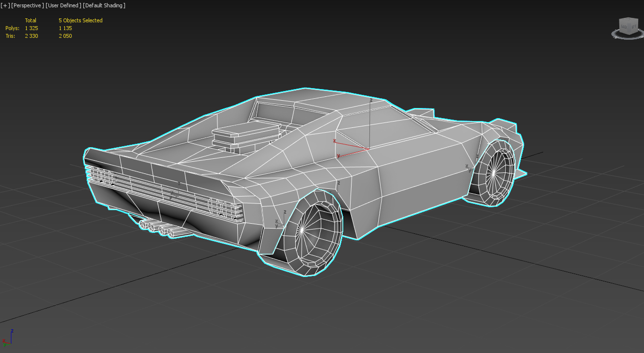This screenshot has width=644, height=353.
Task: Click the hub of the far right wheel
Action: [x=493, y=173]
